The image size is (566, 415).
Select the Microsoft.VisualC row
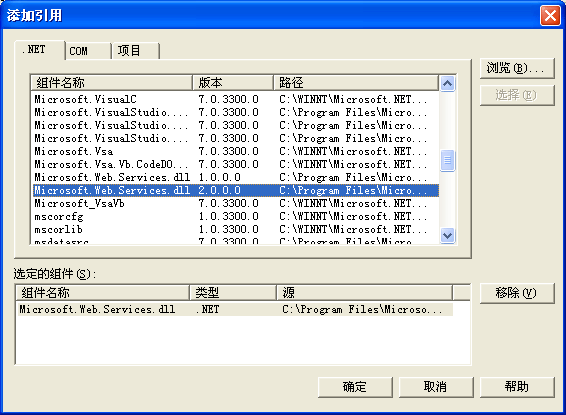tap(236, 99)
